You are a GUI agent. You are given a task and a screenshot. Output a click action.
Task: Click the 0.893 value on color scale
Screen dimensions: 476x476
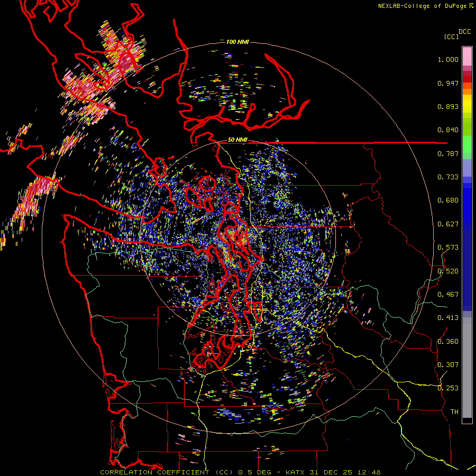(448, 106)
